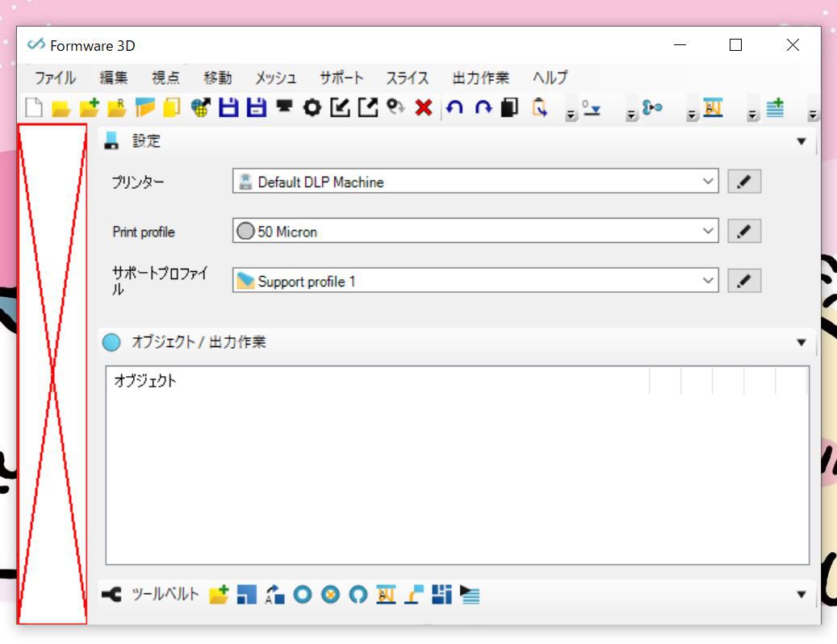Open the ファイル menu

55,78
